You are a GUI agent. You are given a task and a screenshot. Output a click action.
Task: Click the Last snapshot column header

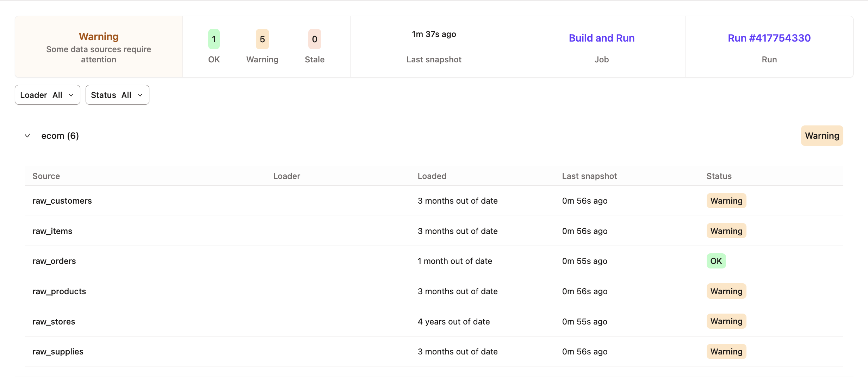[589, 176]
